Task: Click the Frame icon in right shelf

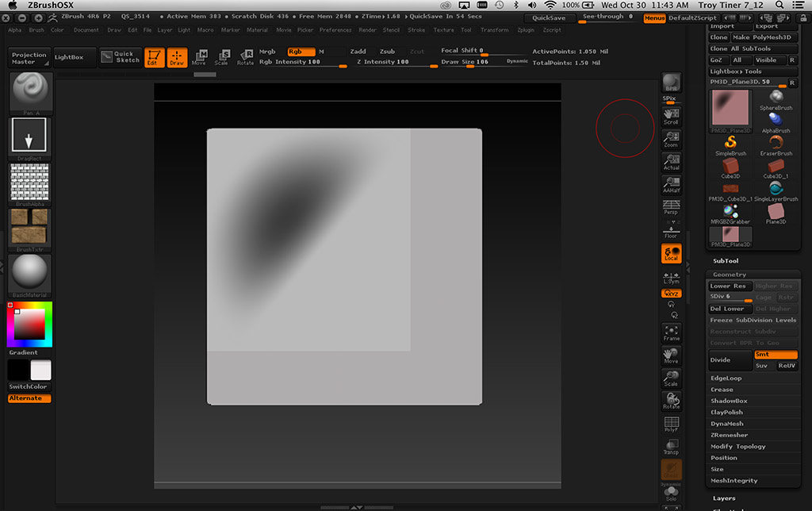Action: click(671, 333)
